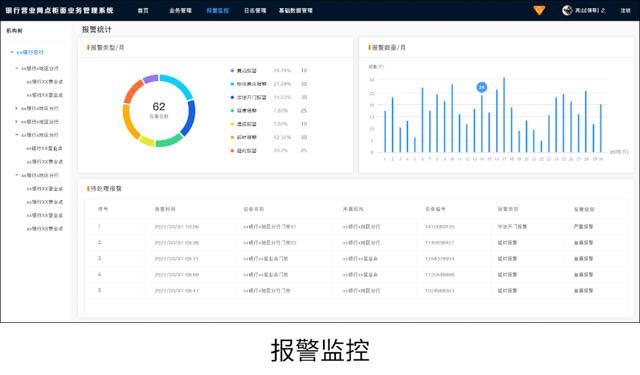Click the 所属机构 cell in row 1
Screen dimensions: 640x375
coord(361,226)
